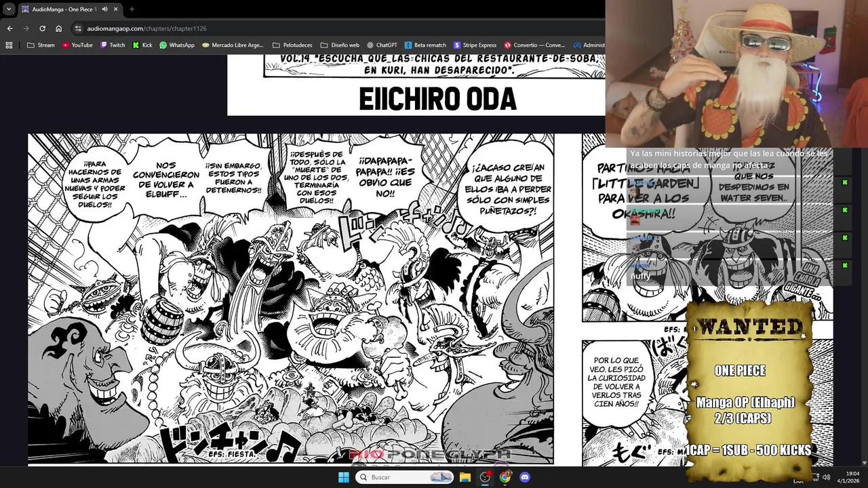
Task: Open the tab search dropdown arrow
Action: pyautogui.click(x=9, y=9)
